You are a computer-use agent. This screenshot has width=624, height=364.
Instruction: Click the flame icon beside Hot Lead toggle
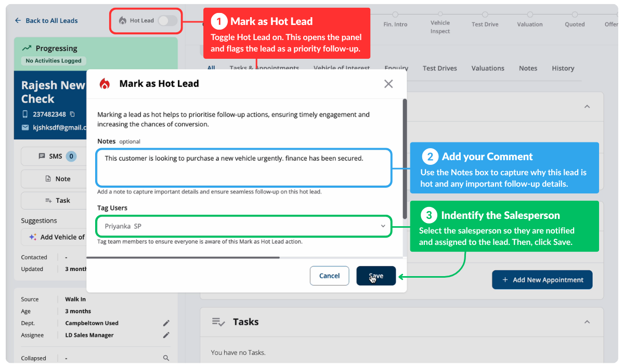(x=123, y=21)
